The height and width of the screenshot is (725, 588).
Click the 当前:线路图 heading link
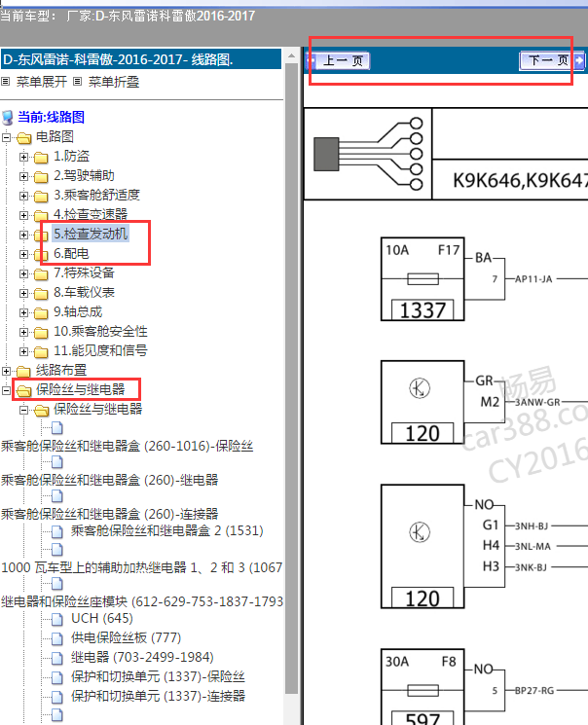point(51,117)
